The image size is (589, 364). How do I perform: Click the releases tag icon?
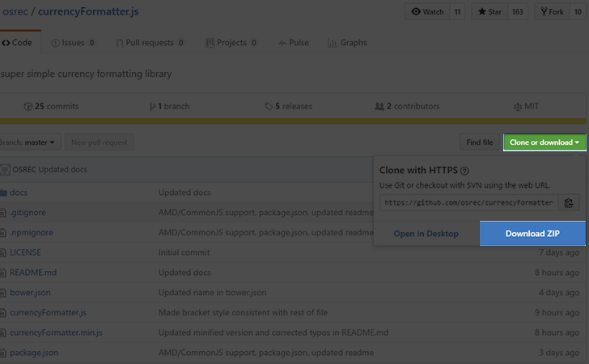(269, 106)
